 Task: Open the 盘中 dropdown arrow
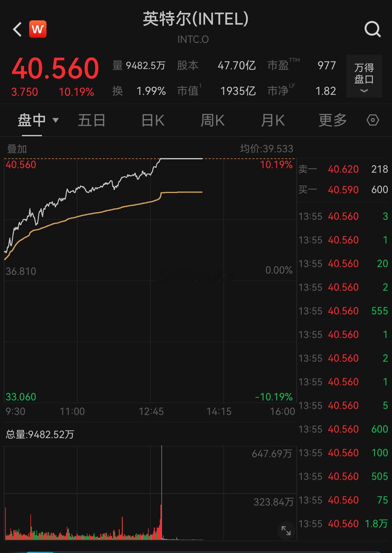click(56, 120)
